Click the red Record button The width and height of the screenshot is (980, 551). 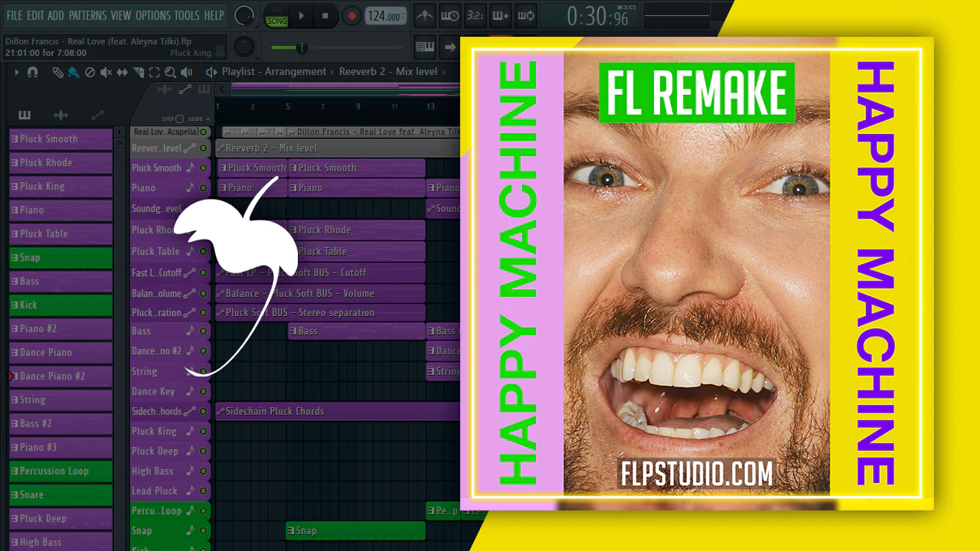(x=351, y=16)
